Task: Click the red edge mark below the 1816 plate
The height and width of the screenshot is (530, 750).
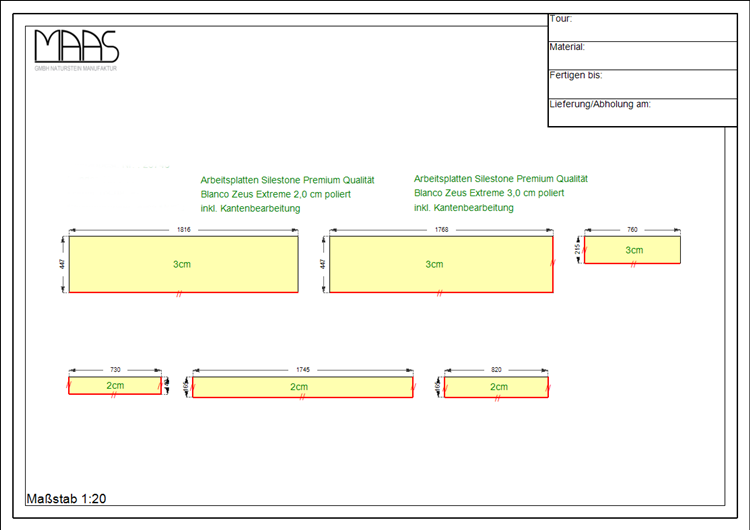Action: pyautogui.click(x=179, y=294)
